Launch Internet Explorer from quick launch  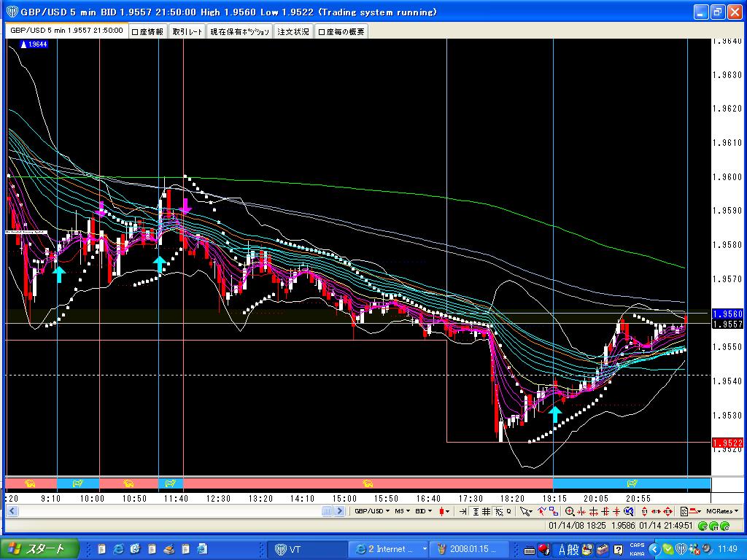tap(118, 549)
